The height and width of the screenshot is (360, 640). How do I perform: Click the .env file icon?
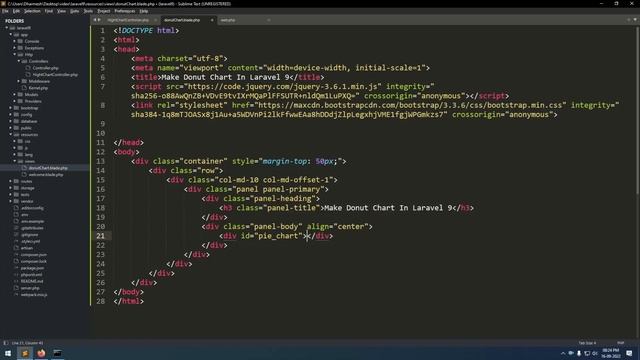[16, 214]
